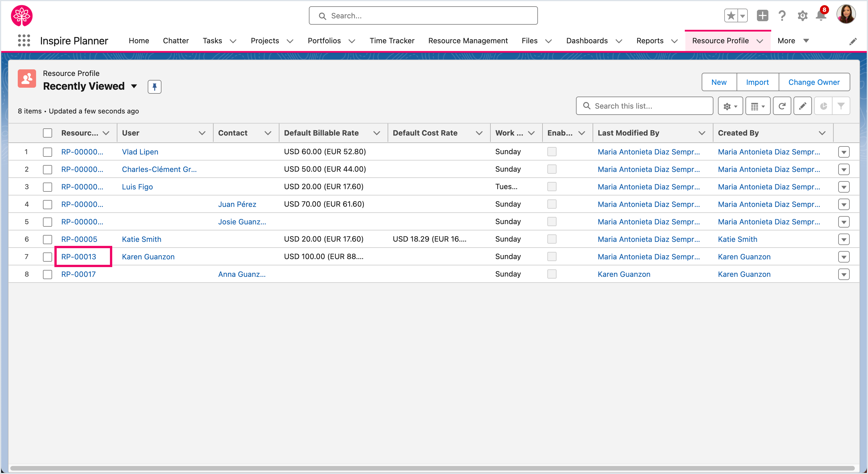Open row actions for Katie Smith row

(844, 240)
